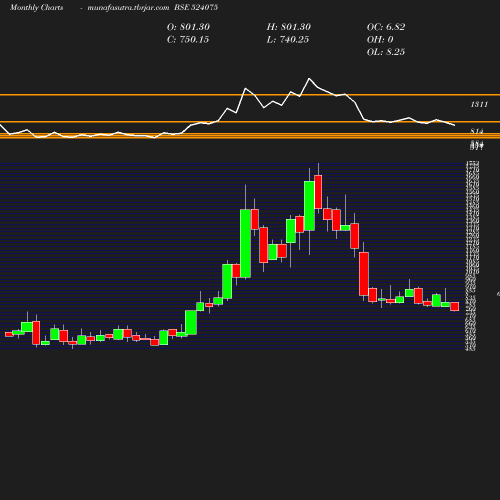Click the Monthly Charts title text
The width and height of the screenshot is (500, 500).
click(37, 7)
